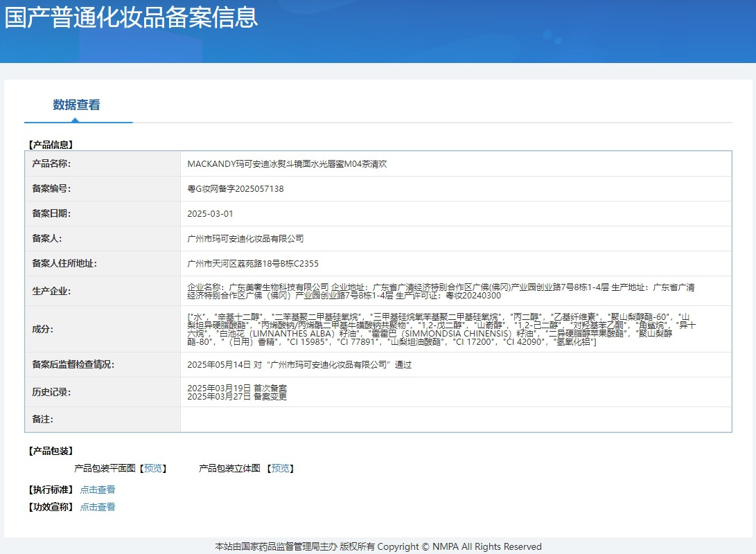
Task: Click the 备注 row label
Action: (42, 420)
